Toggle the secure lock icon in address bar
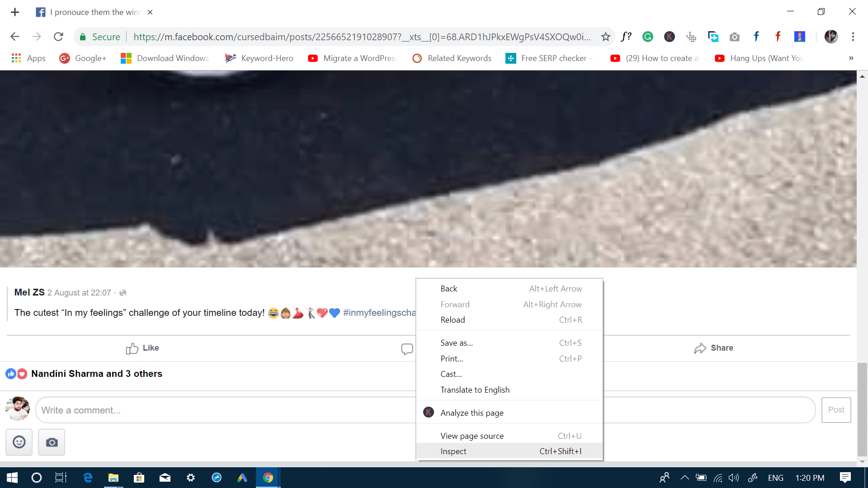The height and width of the screenshot is (488, 868). point(83,37)
